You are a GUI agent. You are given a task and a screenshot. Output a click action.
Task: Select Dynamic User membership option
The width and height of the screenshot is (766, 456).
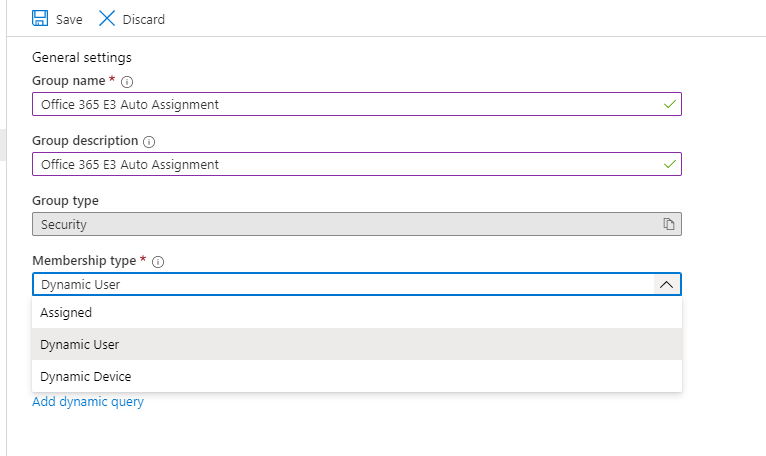[x=357, y=344]
